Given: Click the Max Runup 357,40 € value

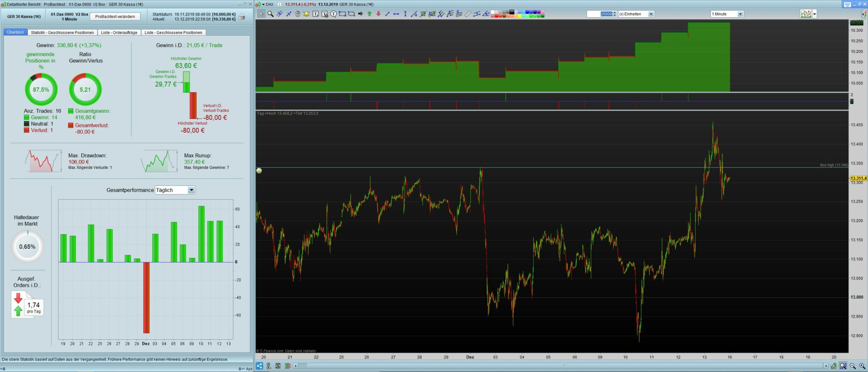Looking at the screenshot, I should (x=195, y=162).
